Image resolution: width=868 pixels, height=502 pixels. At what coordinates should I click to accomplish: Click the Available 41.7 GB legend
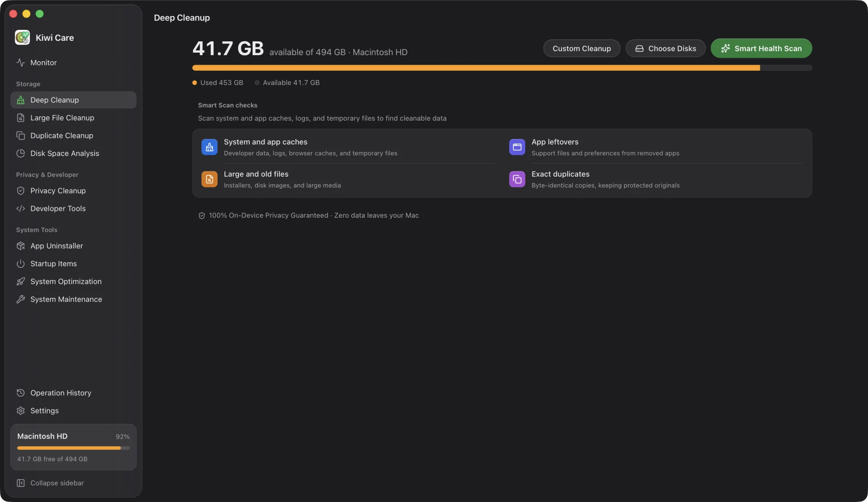[x=287, y=82]
